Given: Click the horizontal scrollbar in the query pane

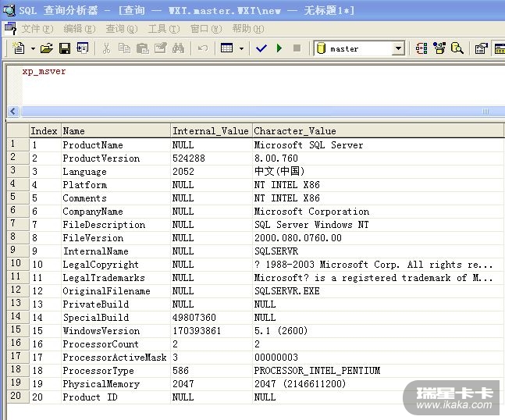Looking at the screenshot, I should pos(250,112).
